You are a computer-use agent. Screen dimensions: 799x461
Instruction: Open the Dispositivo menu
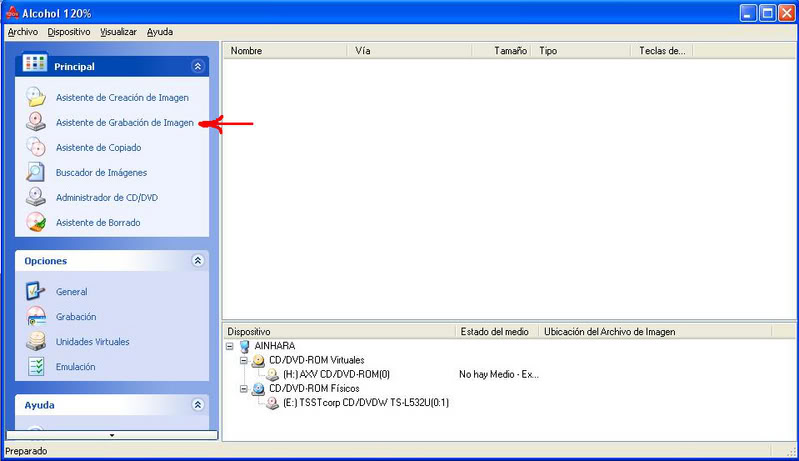pos(69,32)
